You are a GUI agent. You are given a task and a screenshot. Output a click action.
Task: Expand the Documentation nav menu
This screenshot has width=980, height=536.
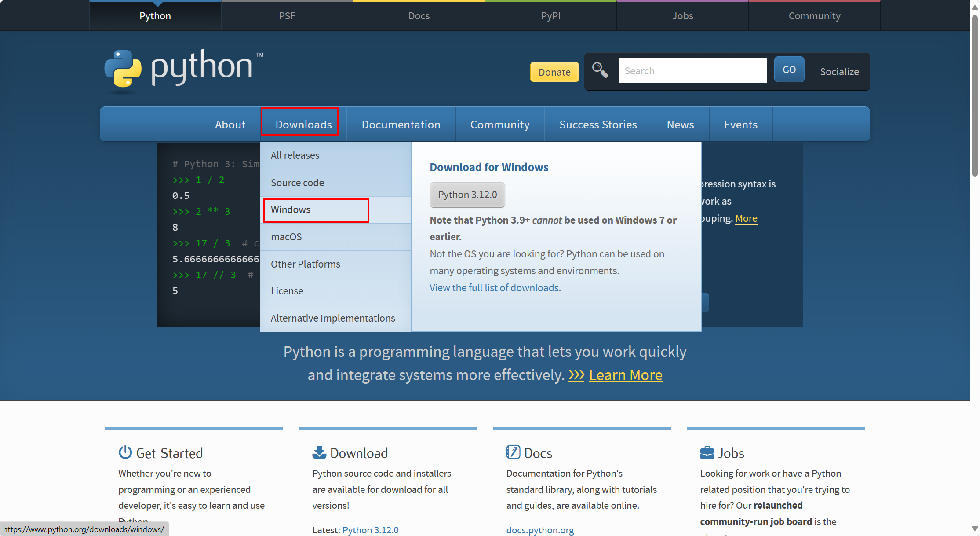[401, 125]
